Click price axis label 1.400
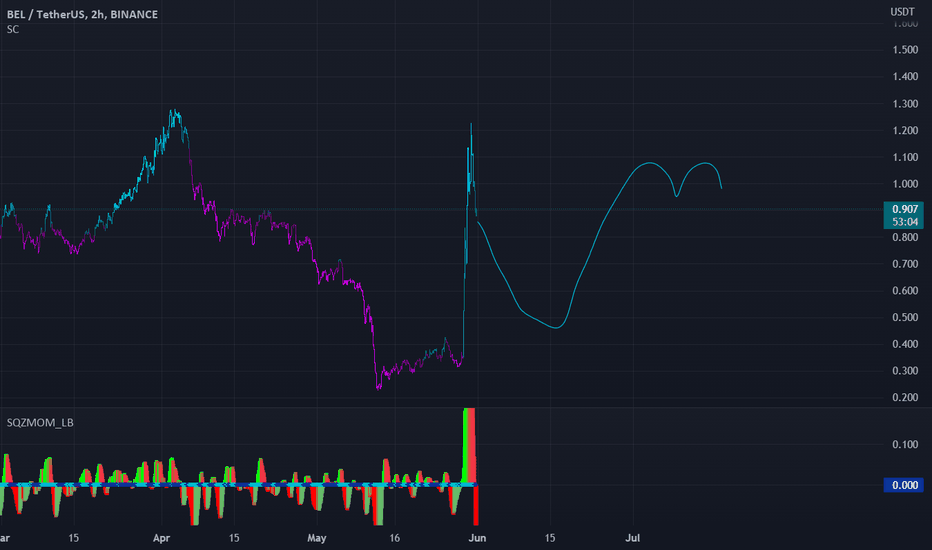Screen dimensions: 932x550 [905, 77]
